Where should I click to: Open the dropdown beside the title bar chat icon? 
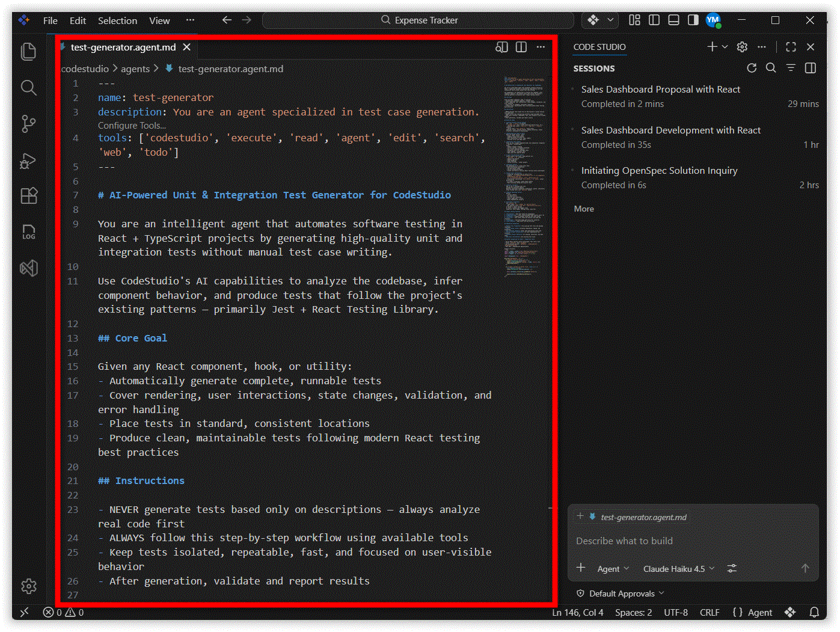click(x=610, y=20)
